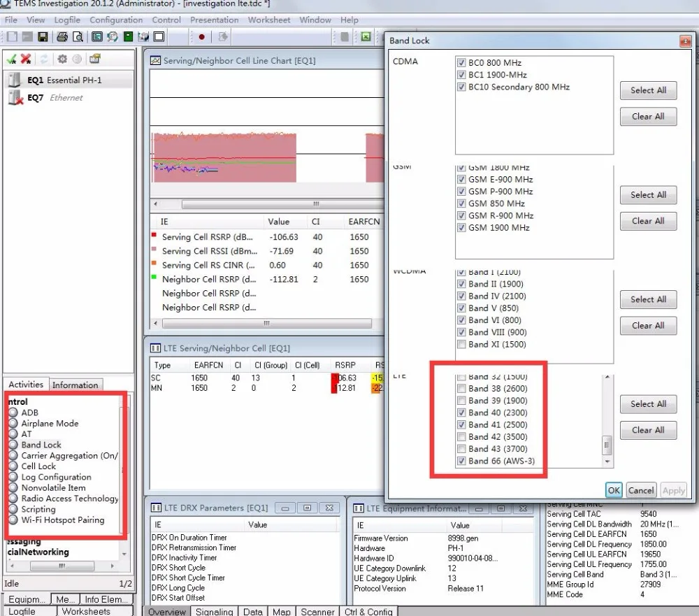699x616 pixels.
Task: Click Select All for CDMA bands
Action: 648,90
